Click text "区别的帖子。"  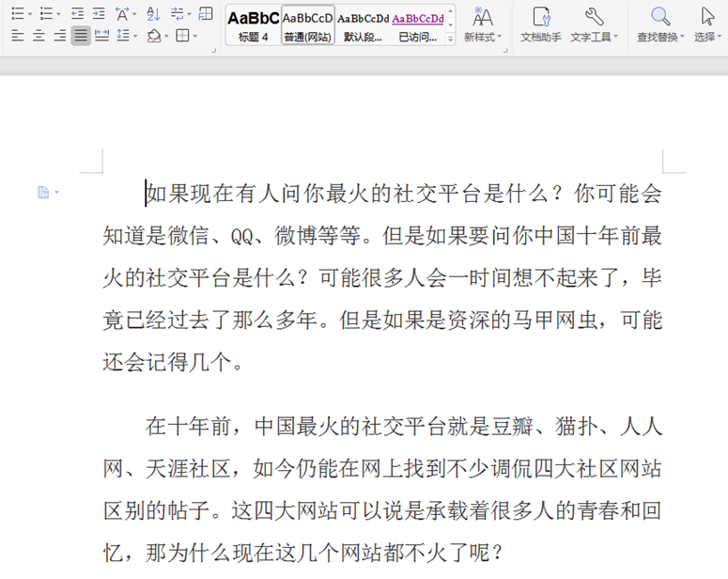pos(162,510)
